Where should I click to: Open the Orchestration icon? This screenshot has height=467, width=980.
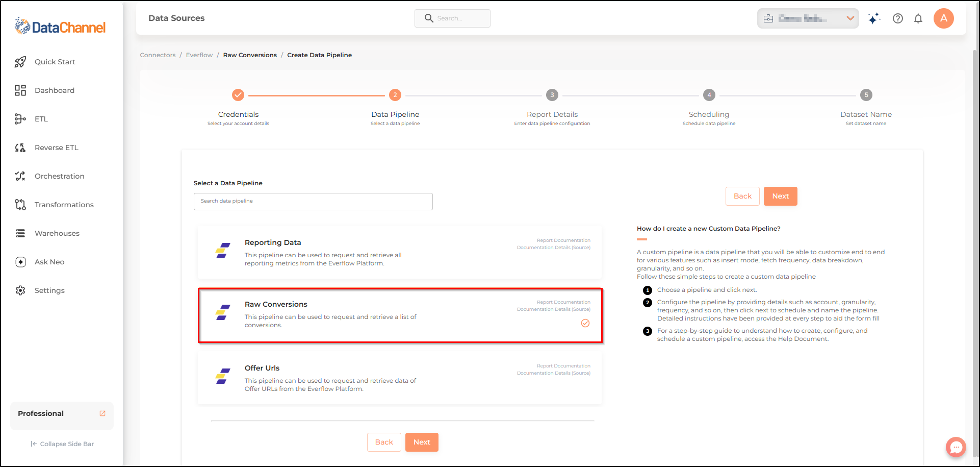20,176
